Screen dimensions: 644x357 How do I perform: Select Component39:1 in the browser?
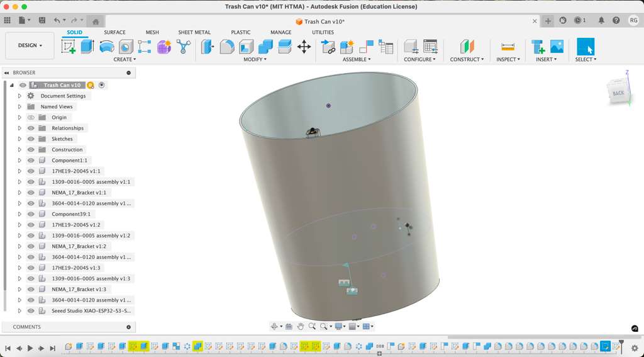coord(70,214)
